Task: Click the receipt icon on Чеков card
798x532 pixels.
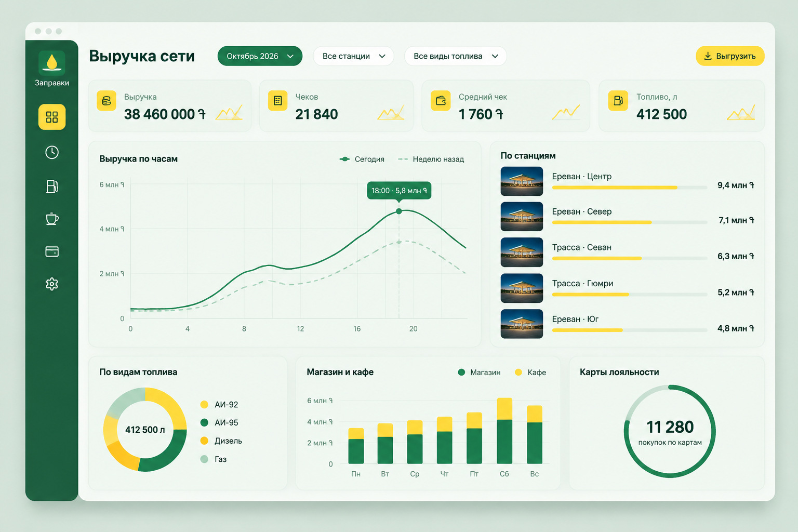Action: point(277,101)
